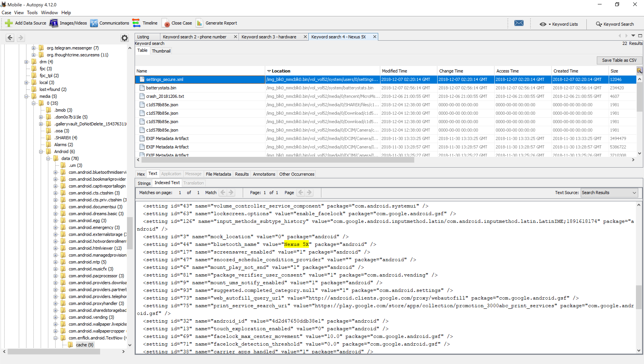Open the Keyword Search magnifier
This screenshot has width=644, height=364.
pos(599,24)
